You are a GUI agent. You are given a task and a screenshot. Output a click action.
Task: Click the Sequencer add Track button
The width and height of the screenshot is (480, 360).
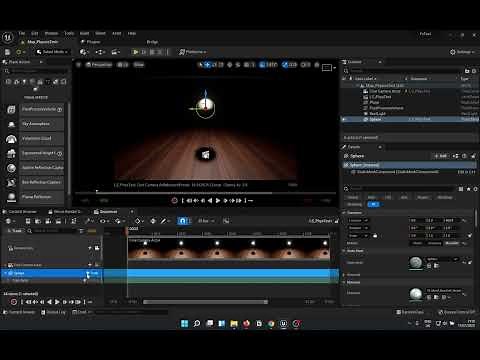[x=15, y=231]
